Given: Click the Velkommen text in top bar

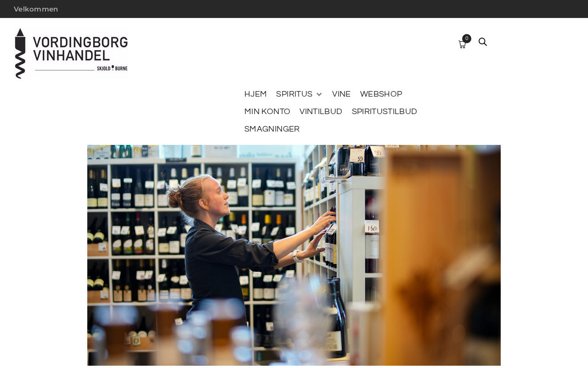Looking at the screenshot, I should click(x=36, y=9).
